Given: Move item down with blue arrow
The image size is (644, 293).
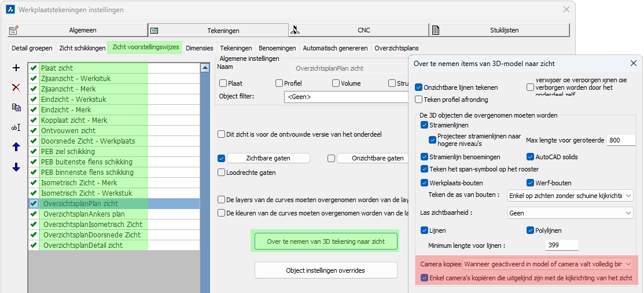Looking at the screenshot, I should [x=16, y=167].
